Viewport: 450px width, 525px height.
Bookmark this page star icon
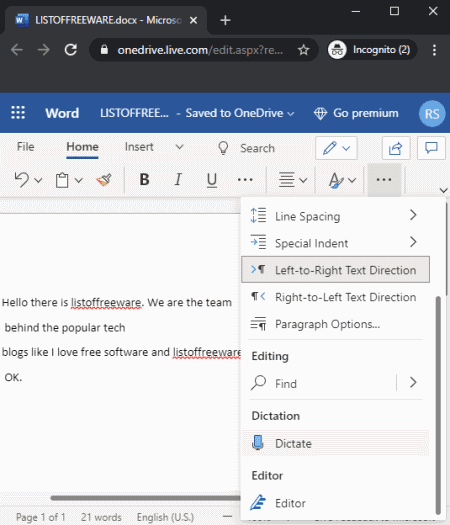(304, 50)
